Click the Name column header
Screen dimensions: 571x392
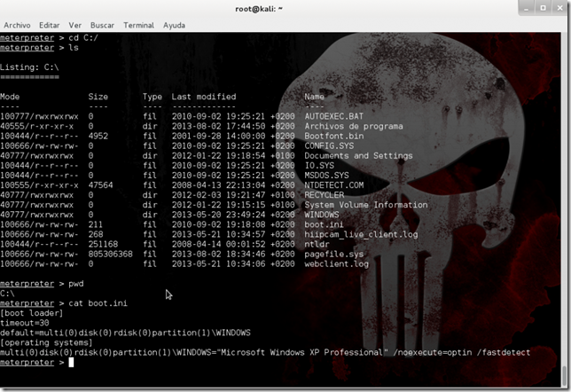click(x=314, y=97)
